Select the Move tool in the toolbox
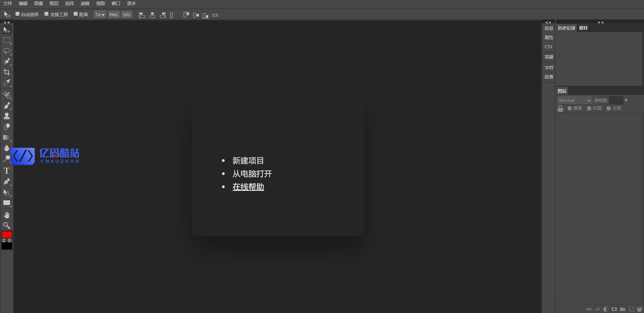Screen dimensions: 644x313 tap(7, 30)
